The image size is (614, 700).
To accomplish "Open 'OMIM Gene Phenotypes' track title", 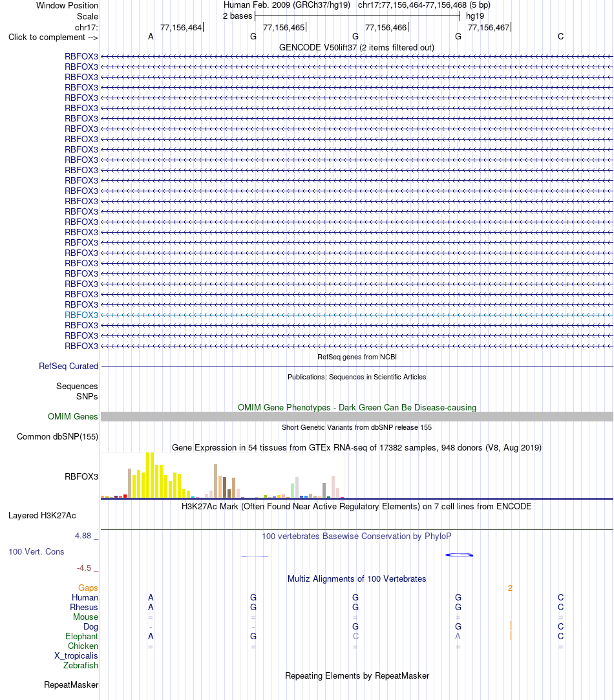I will (x=357, y=407).
